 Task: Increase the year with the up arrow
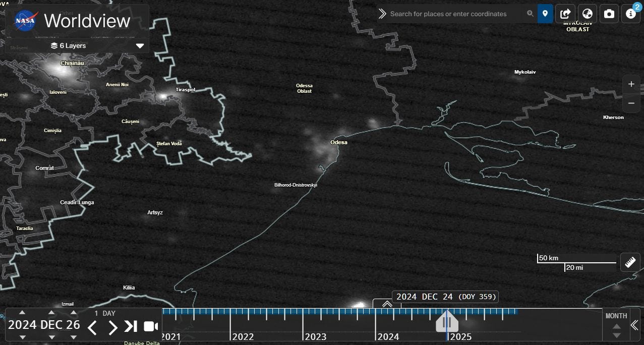click(22, 313)
